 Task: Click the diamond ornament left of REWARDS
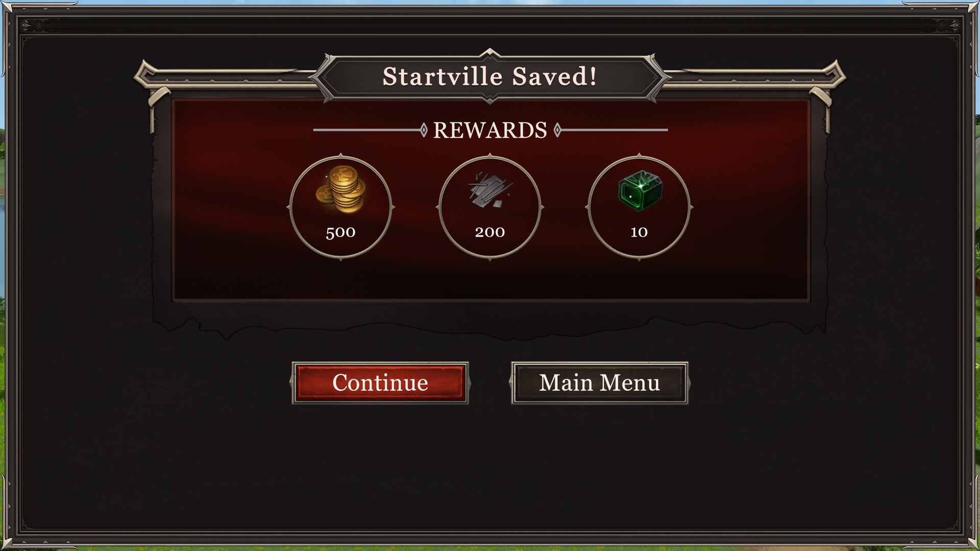click(x=423, y=130)
